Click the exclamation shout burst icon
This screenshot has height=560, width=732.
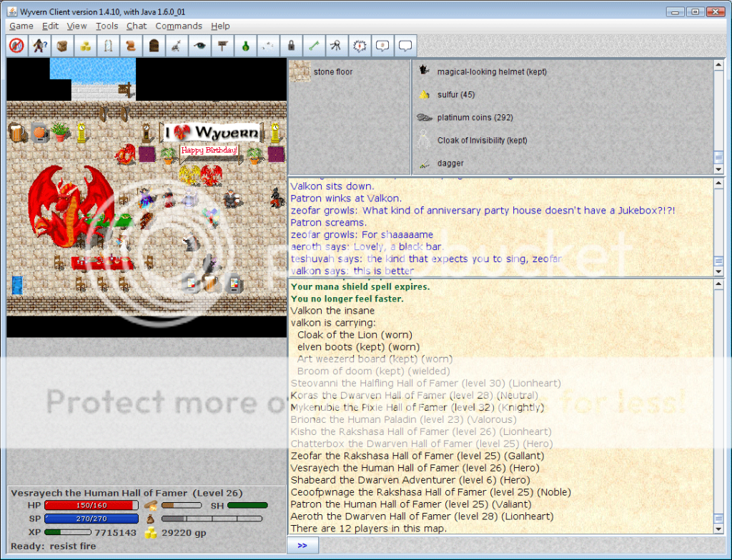pos(360,46)
